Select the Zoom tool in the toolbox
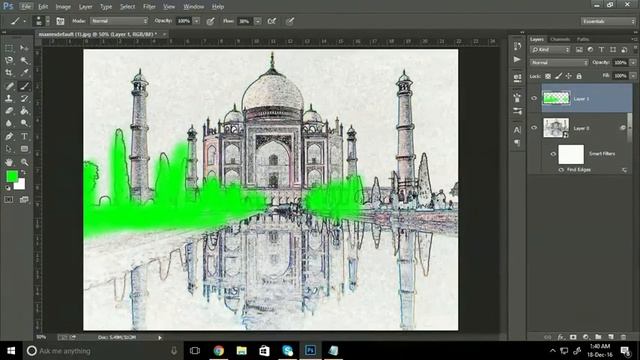The width and height of the screenshot is (640, 360). tap(24, 162)
